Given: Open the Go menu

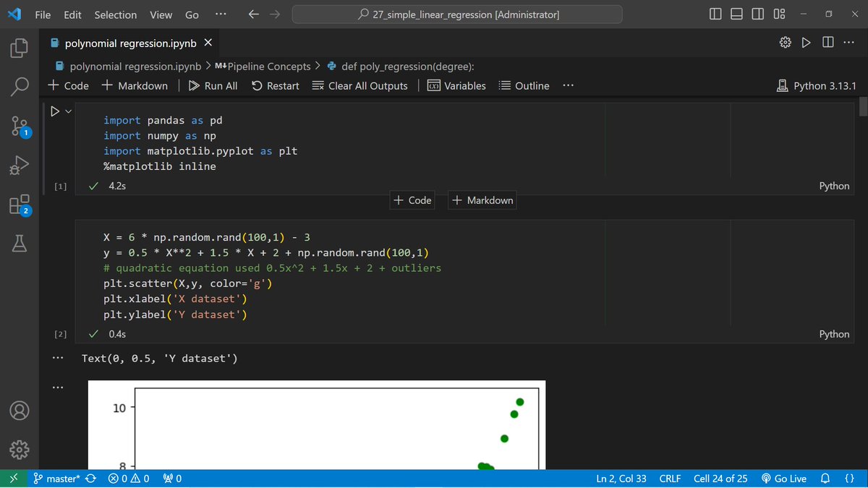Looking at the screenshot, I should click(192, 14).
